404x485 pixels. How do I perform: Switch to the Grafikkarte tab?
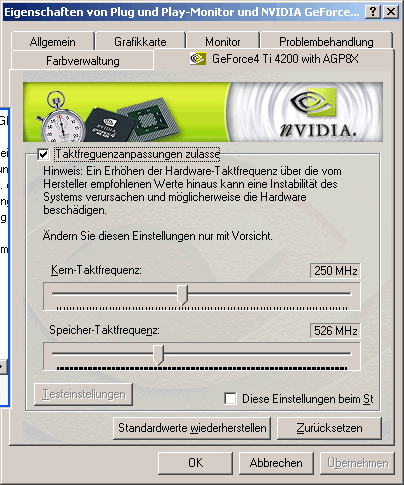tap(140, 42)
